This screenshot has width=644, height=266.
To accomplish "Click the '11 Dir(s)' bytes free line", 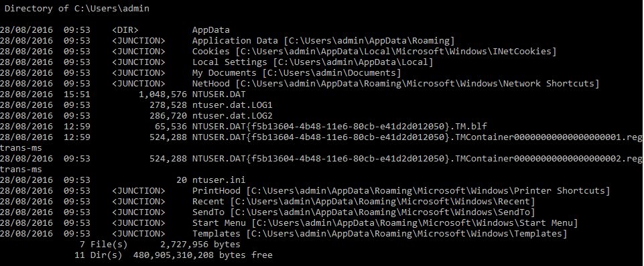I will coord(174,255).
